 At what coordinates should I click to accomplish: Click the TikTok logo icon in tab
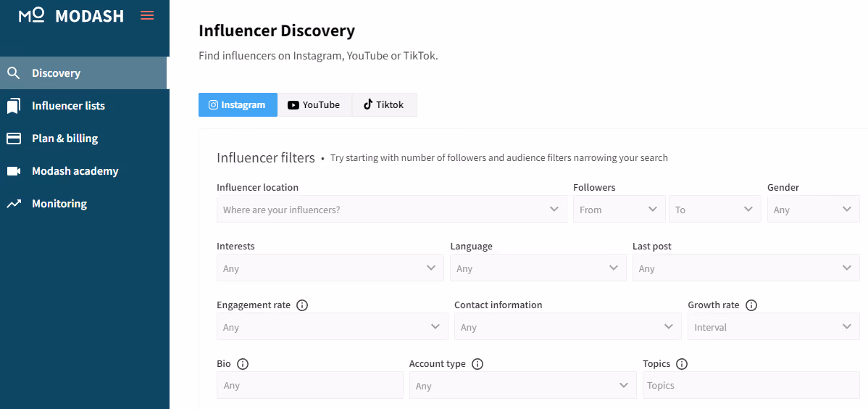(x=367, y=104)
